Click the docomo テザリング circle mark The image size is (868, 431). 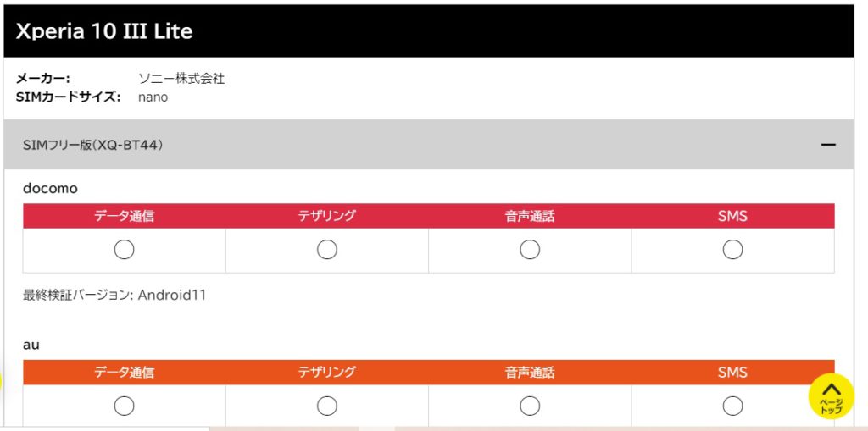pos(327,250)
